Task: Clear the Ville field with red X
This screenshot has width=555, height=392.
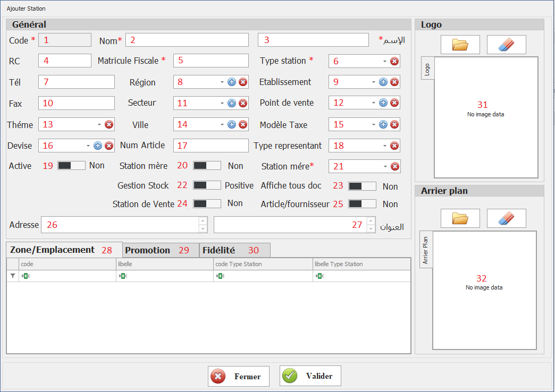Action: 243,124
